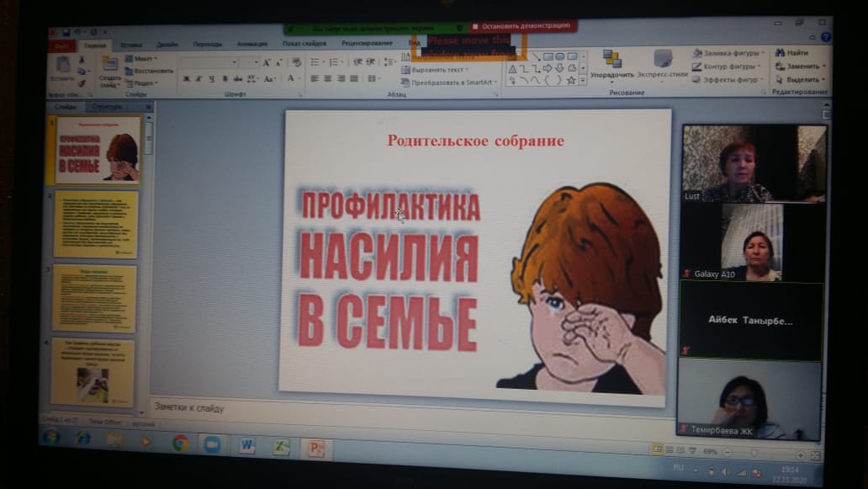Click the font color A button
The height and width of the screenshot is (489, 868).
(291, 78)
